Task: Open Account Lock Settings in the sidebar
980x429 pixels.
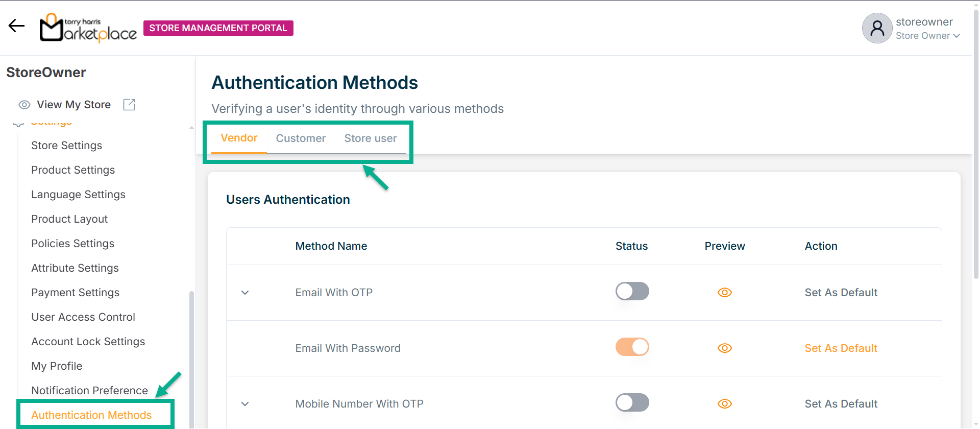Action: pos(88,342)
